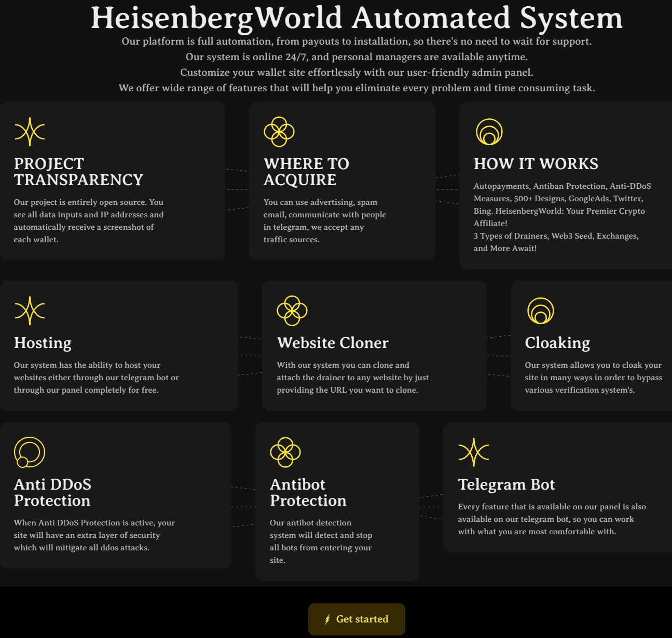672x638 pixels.
Task: Click the star icon above Telegram Bot
Action: pyautogui.click(x=473, y=452)
